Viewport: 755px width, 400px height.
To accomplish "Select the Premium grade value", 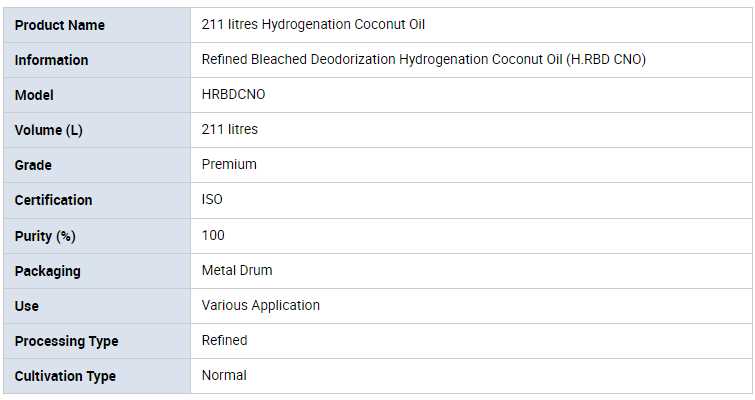I will point(229,164).
